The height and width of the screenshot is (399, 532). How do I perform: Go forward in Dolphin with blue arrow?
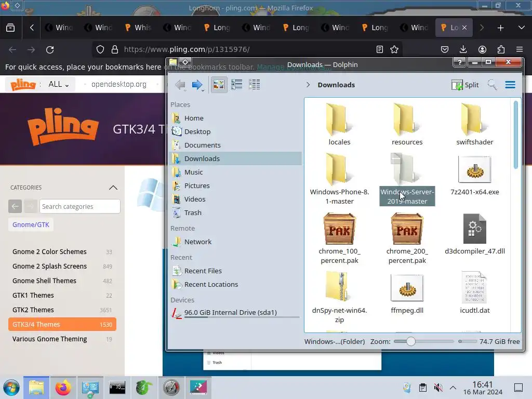tap(197, 85)
